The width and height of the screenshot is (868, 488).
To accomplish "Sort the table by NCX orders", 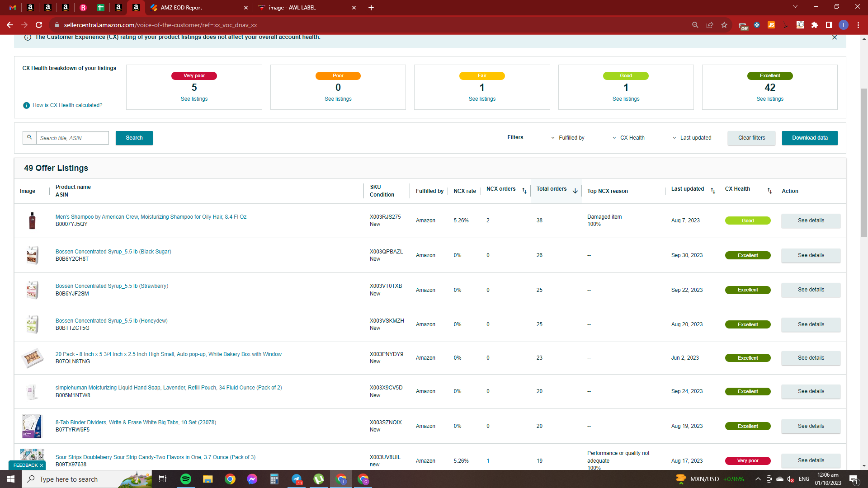I will [524, 191].
